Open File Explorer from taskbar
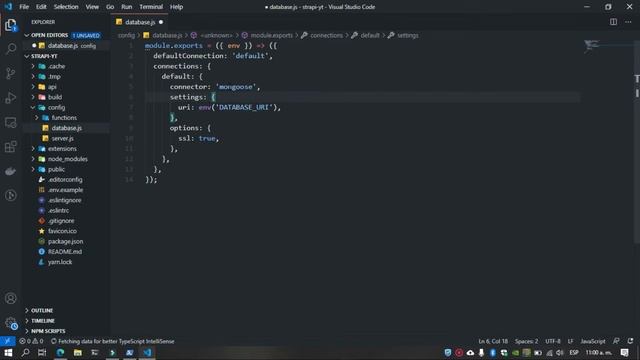This screenshot has height=360, width=640. 78,353
